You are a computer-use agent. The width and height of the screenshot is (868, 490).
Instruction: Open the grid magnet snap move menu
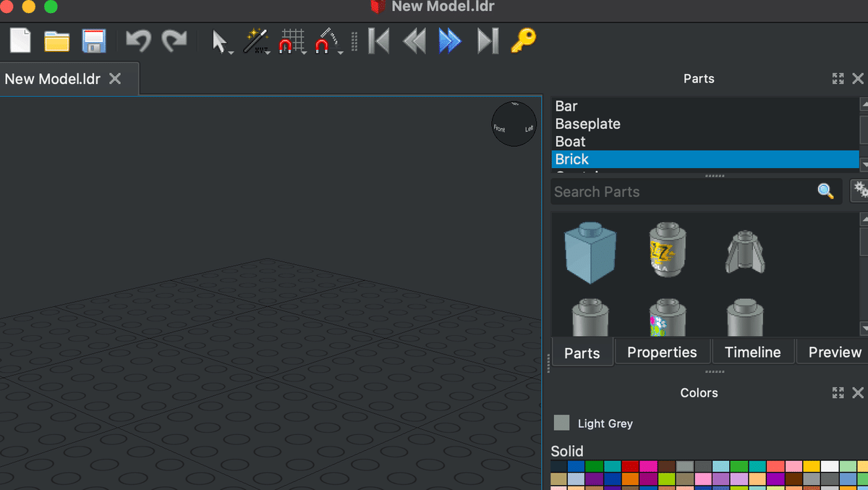click(x=293, y=42)
